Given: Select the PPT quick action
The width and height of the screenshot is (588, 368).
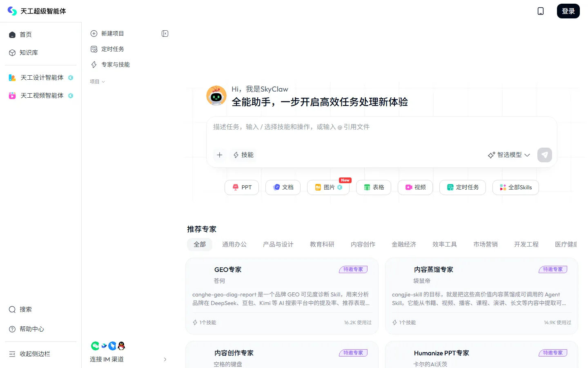Looking at the screenshot, I should coord(242,187).
